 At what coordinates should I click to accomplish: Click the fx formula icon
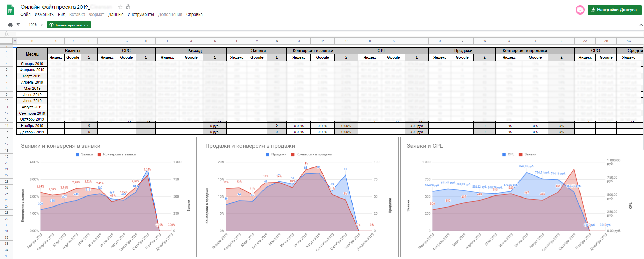pos(7,34)
